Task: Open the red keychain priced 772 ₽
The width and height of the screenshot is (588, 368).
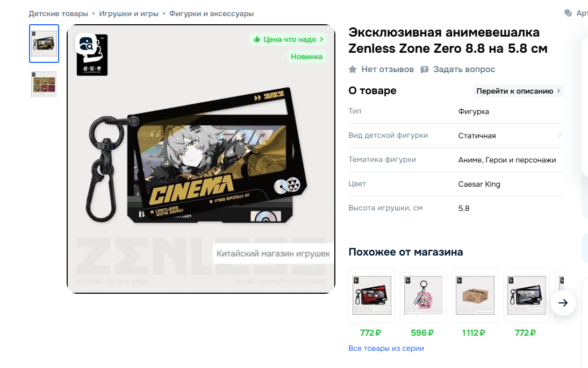Action: [x=371, y=295]
